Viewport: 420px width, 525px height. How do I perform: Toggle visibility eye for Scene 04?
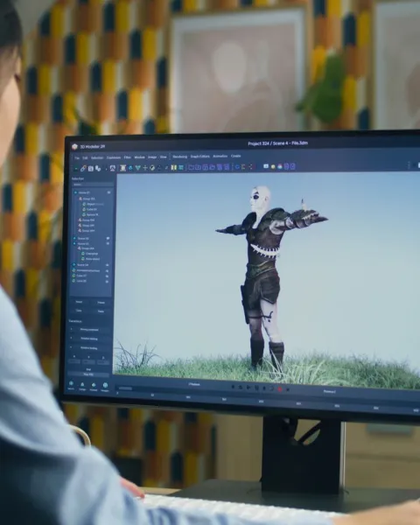[x=107, y=265]
